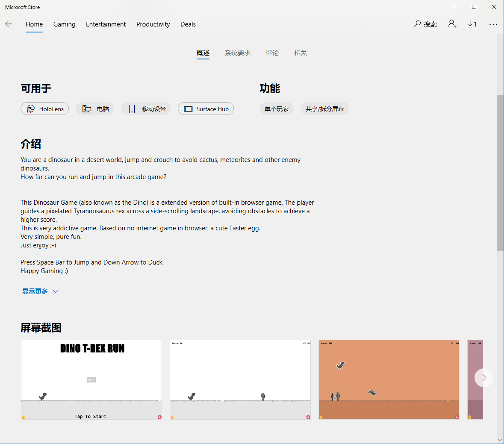Open the Home tab
The width and height of the screenshot is (504, 444).
tap(34, 24)
